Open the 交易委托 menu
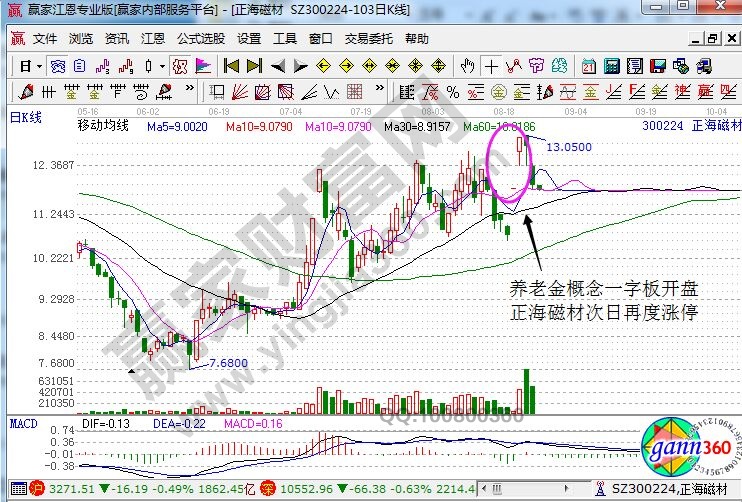The height and width of the screenshot is (502, 742). click(366, 39)
